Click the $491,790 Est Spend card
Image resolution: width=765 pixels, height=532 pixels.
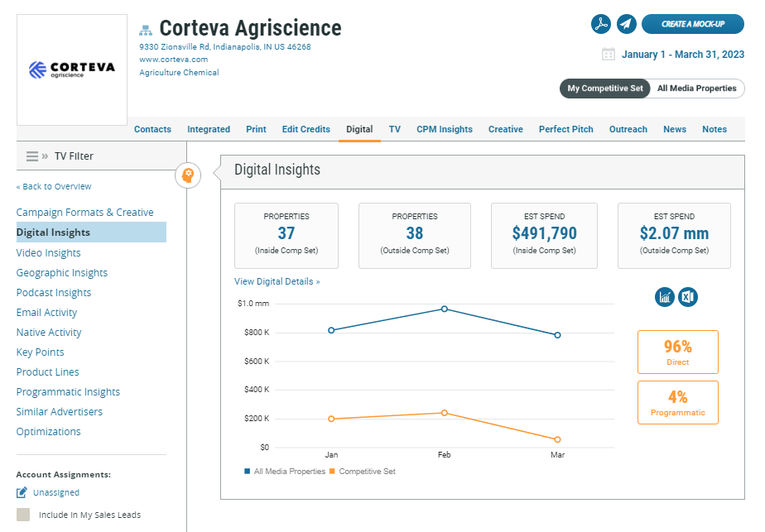point(544,236)
